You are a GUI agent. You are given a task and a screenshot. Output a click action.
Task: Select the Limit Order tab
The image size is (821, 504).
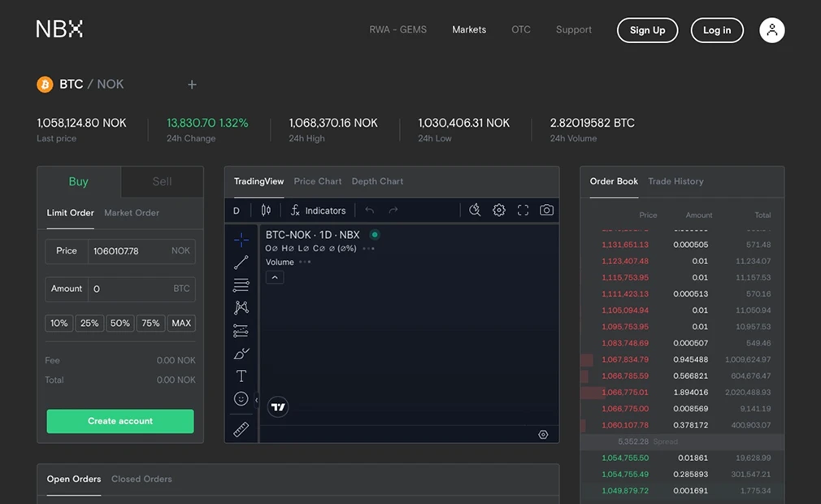[x=70, y=212]
